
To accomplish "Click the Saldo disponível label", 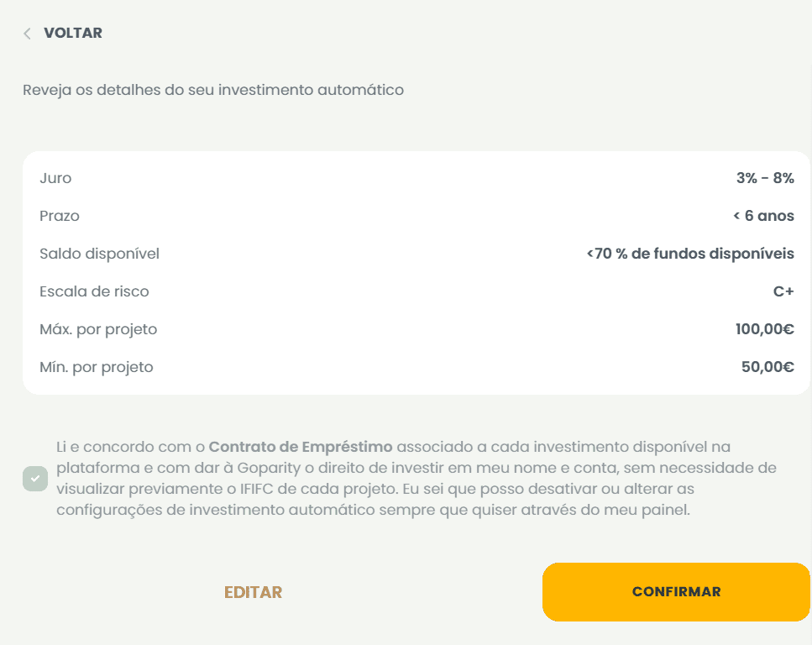I will click(99, 254).
